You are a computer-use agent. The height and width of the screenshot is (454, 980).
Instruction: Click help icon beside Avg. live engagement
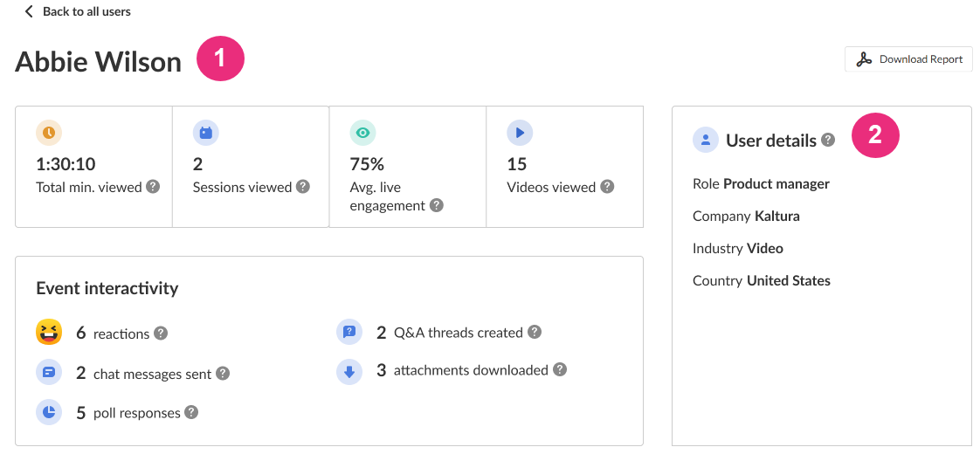(437, 206)
